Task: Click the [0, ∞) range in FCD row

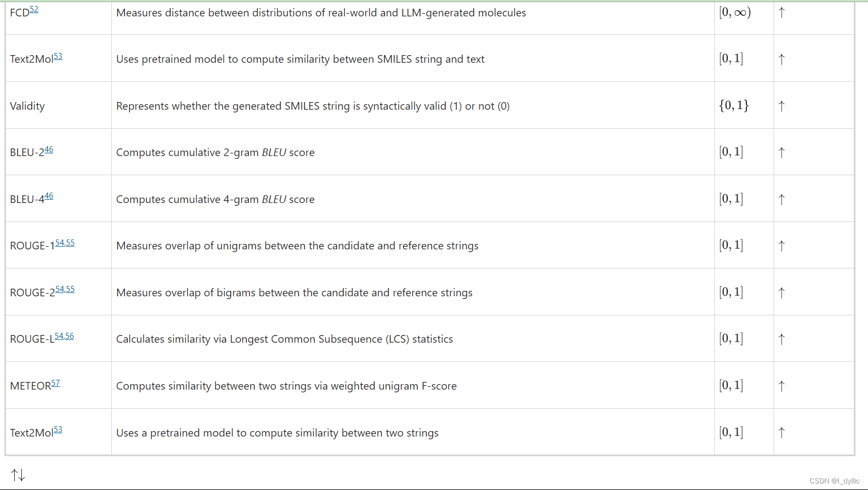Action: pyautogui.click(x=735, y=12)
